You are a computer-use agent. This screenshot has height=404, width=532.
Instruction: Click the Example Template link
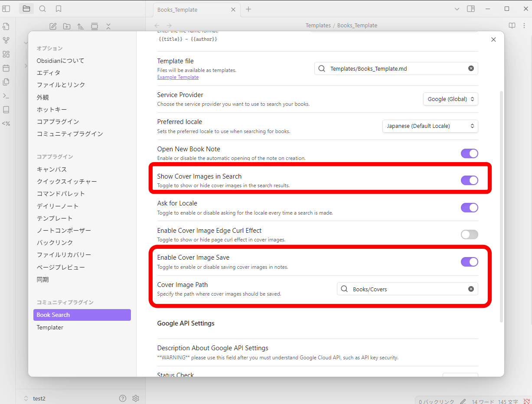pos(178,77)
